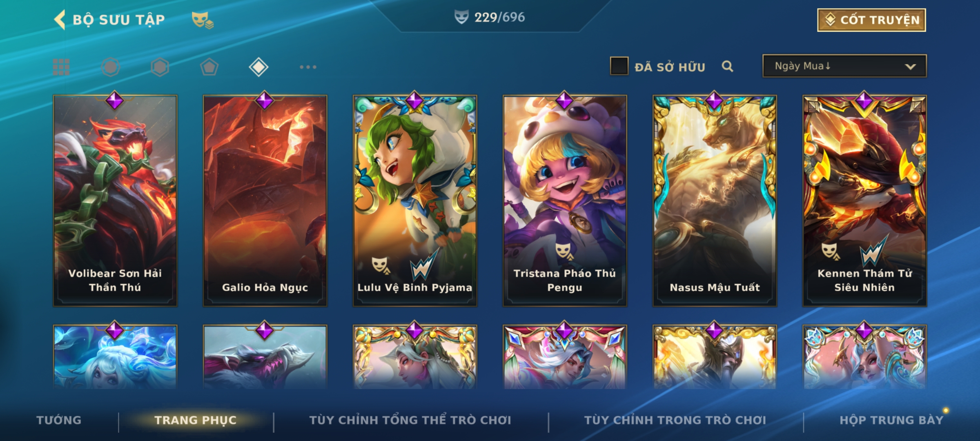Open the skin search magnifier
The image size is (980, 441).
pos(727,66)
